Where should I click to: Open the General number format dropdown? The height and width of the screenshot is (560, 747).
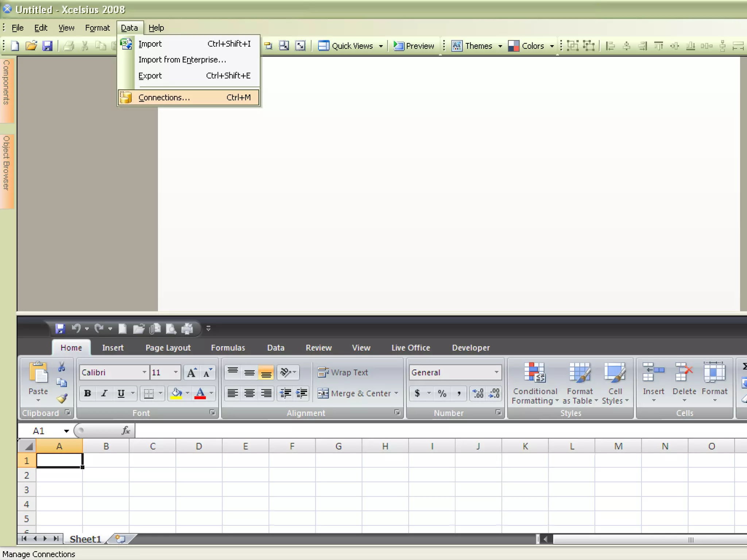pos(496,372)
